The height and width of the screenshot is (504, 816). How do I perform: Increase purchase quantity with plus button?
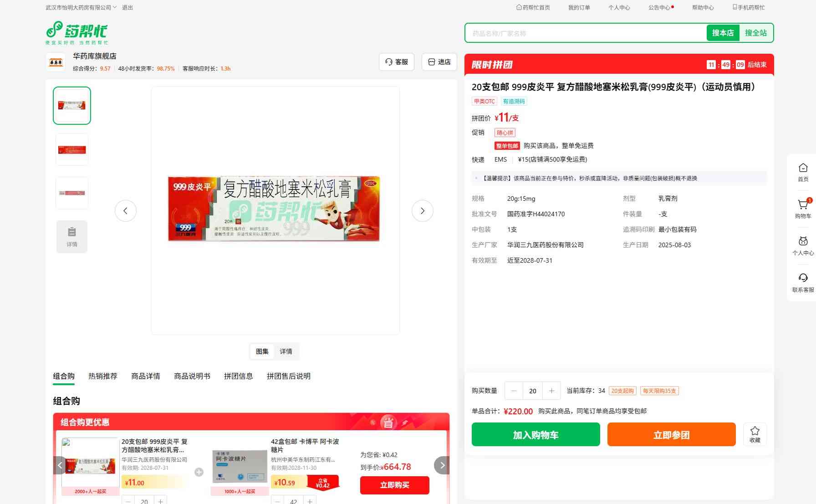pyautogui.click(x=551, y=391)
